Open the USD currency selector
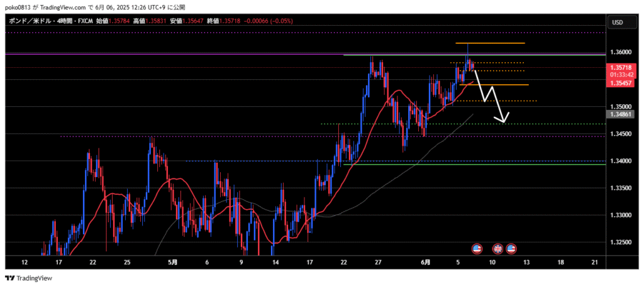The width and height of the screenshot is (644, 287). click(x=617, y=23)
